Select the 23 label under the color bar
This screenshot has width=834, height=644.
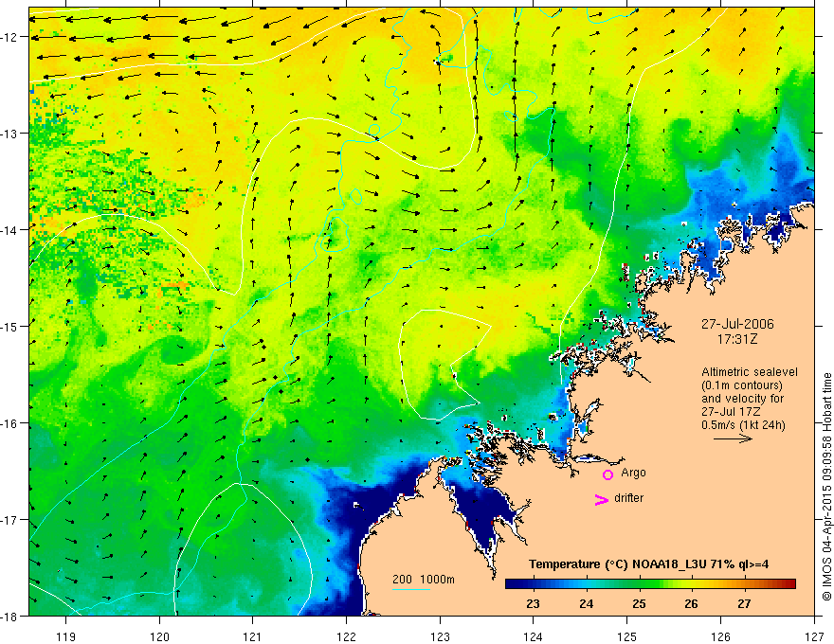point(533,603)
